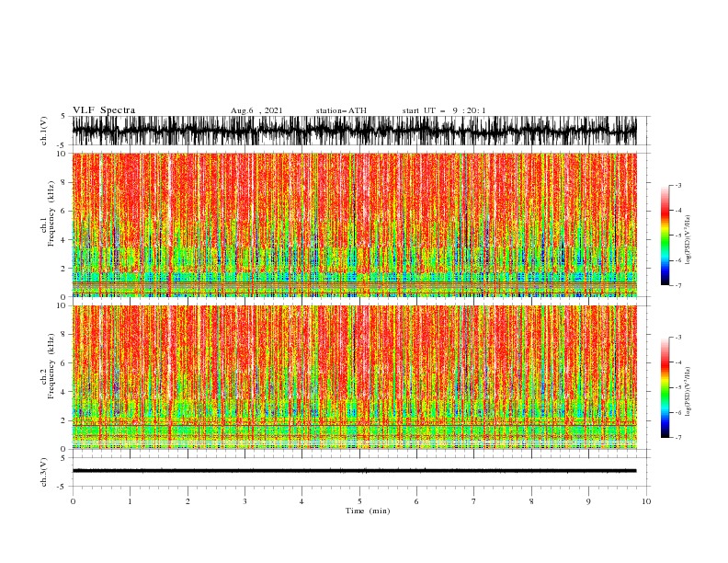Click the "ch.3(V)" axis label

tap(44, 472)
